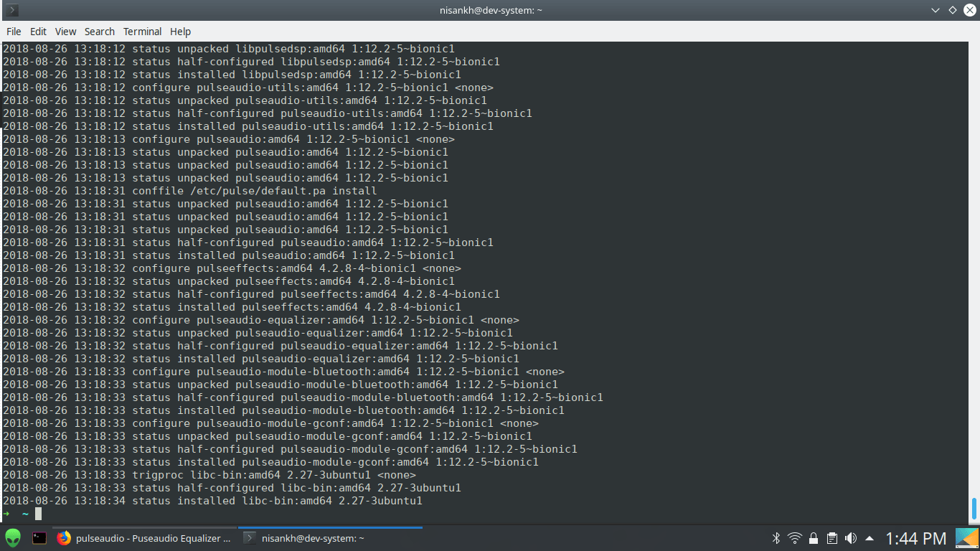This screenshot has height=551, width=980.
Task: Open the volume speaker tray icon
Action: pyautogui.click(x=851, y=538)
